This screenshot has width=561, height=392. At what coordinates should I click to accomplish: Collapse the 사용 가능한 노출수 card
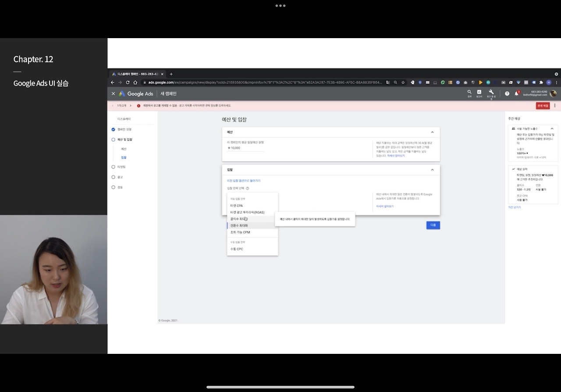pos(552,129)
